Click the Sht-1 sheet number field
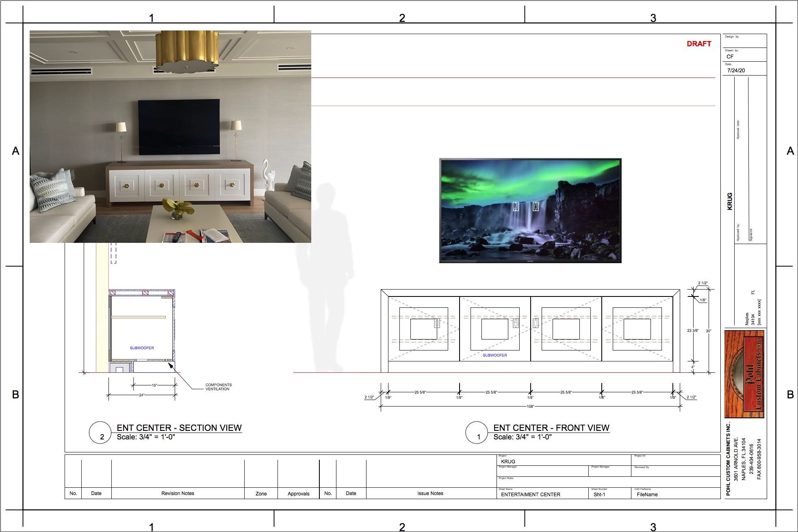 [x=599, y=494]
